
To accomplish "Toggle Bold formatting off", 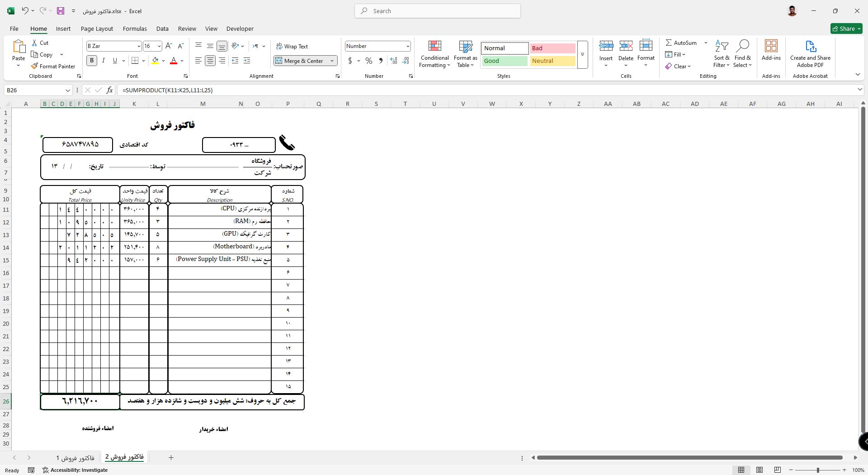I will 92,61.
